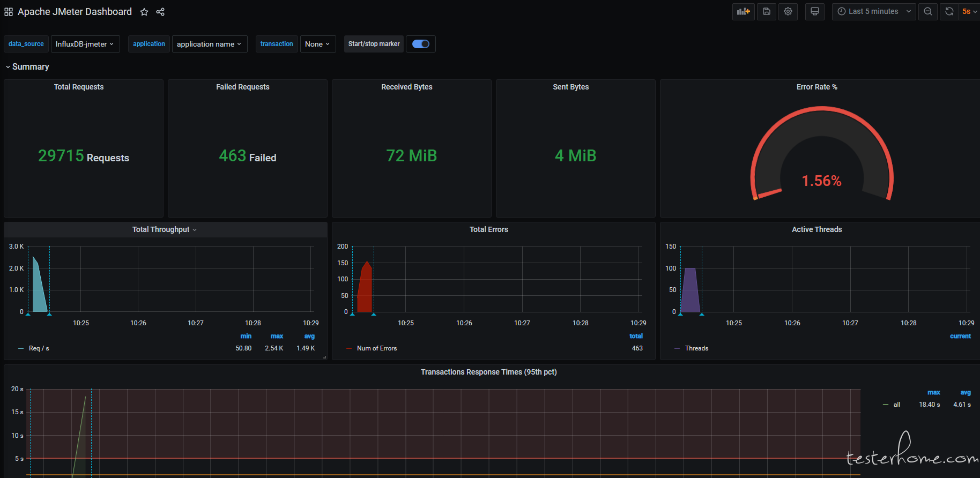
Task: Refresh the dashboard now
Action: (949, 11)
